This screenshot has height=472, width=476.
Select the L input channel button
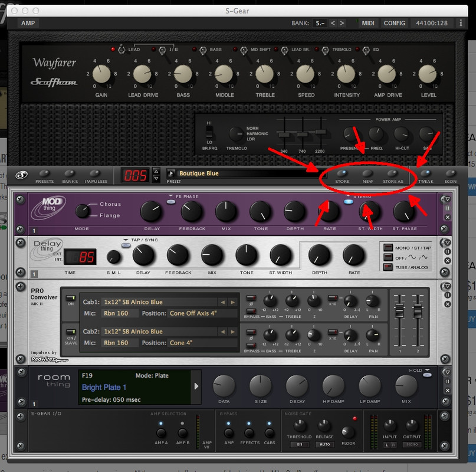(x=386, y=445)
